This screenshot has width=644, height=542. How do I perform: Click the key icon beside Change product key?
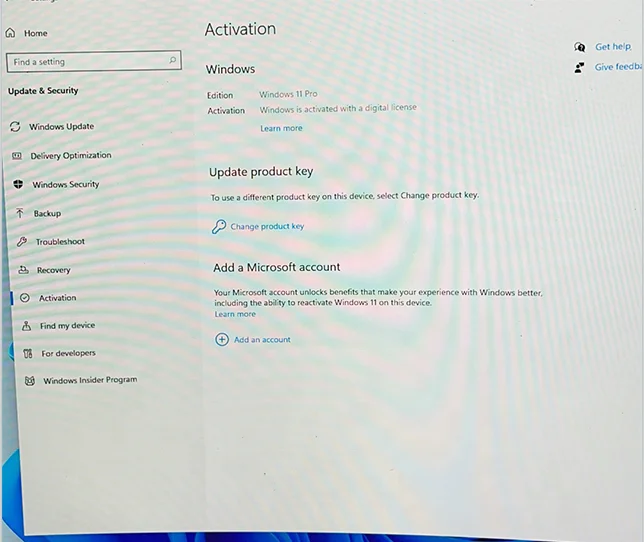[x=219, y=226]
